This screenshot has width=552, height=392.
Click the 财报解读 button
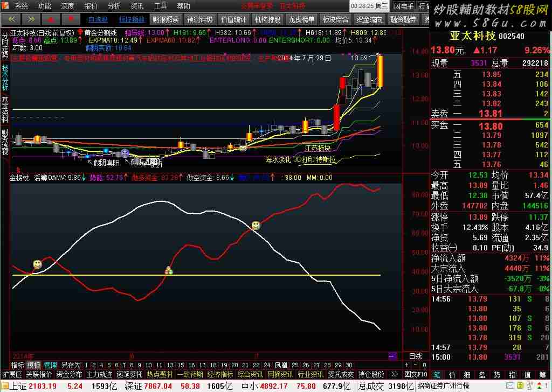(165, 19)
